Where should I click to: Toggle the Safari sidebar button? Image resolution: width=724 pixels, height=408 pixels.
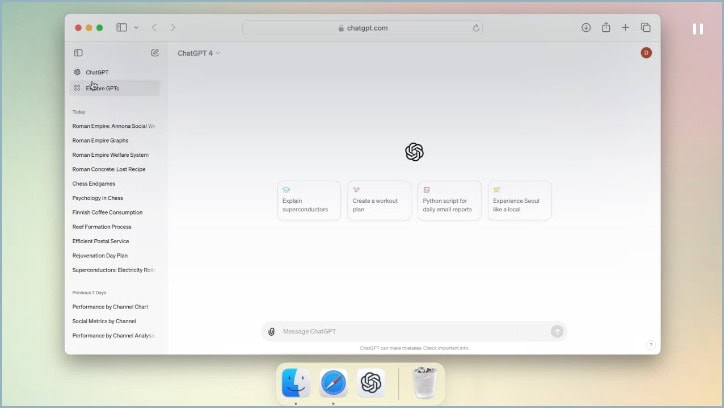[x=121, y=28]
